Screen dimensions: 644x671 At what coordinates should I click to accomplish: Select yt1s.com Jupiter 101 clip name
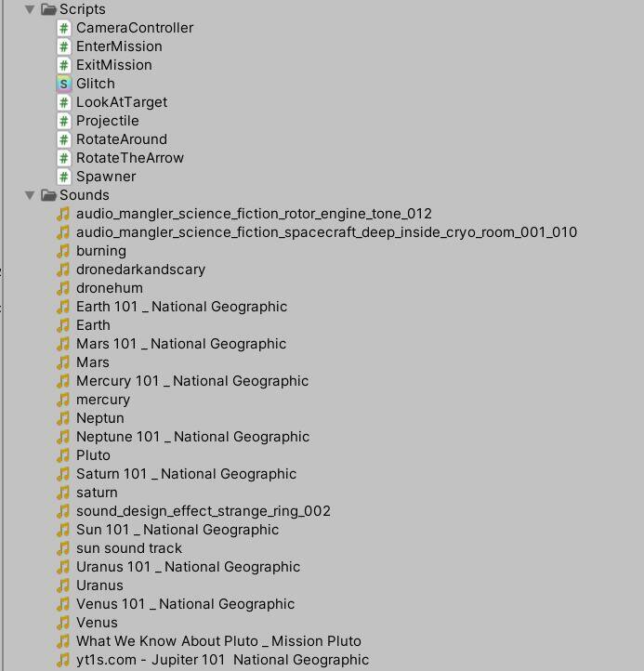(x=222, y=660)
